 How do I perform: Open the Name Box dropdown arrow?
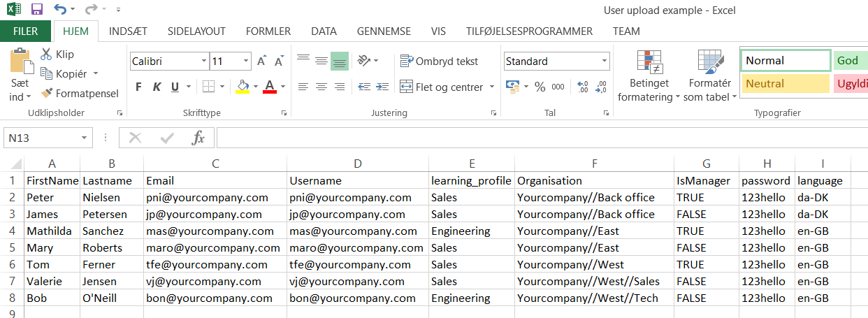point(84,138)
